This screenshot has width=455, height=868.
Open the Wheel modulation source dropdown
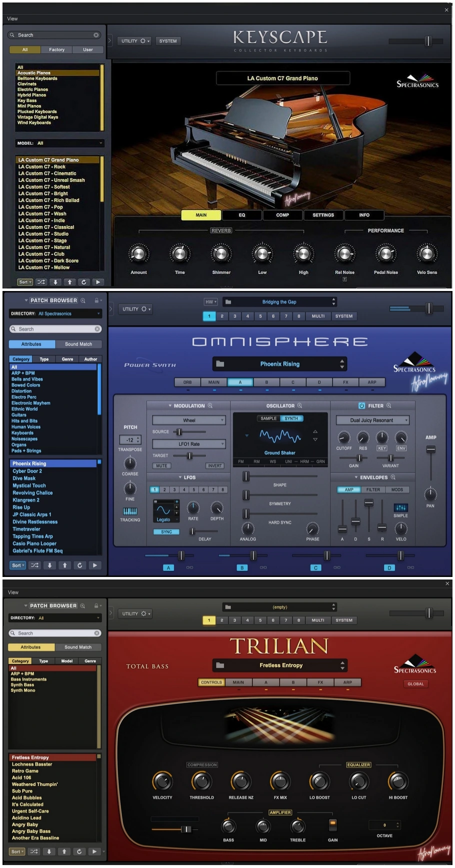[x=189, y=420]
